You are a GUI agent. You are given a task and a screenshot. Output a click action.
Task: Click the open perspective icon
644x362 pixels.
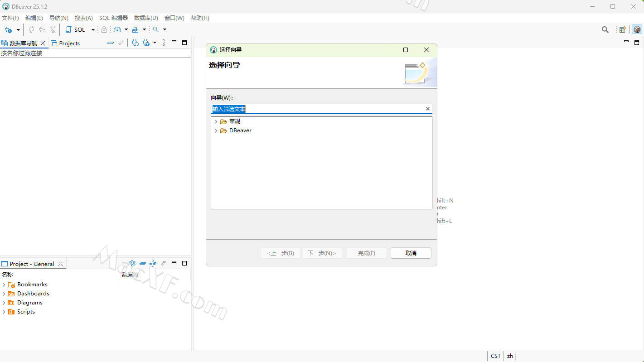tap(623, 29)
